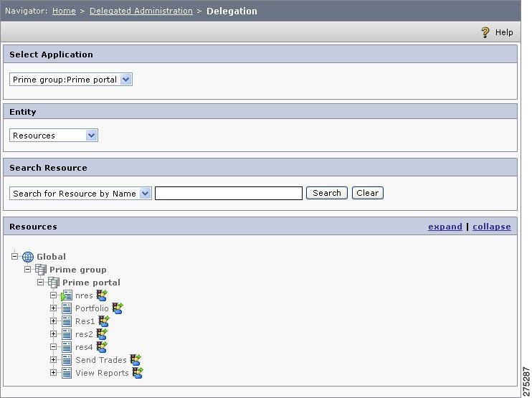Viewport: 532px width, 398px height.
Task: Select the Portfolio resource label
Action: tap(92, 308)
